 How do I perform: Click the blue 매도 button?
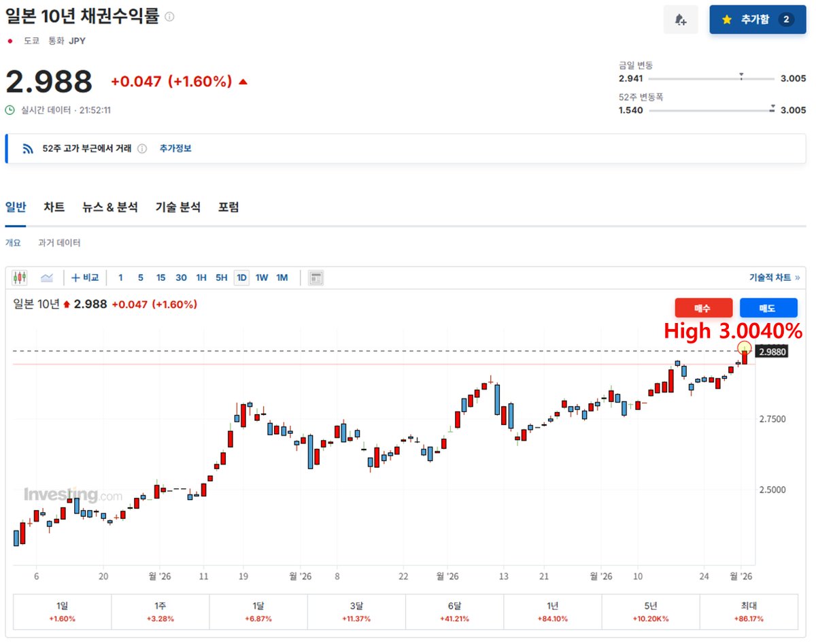(768, 308)
